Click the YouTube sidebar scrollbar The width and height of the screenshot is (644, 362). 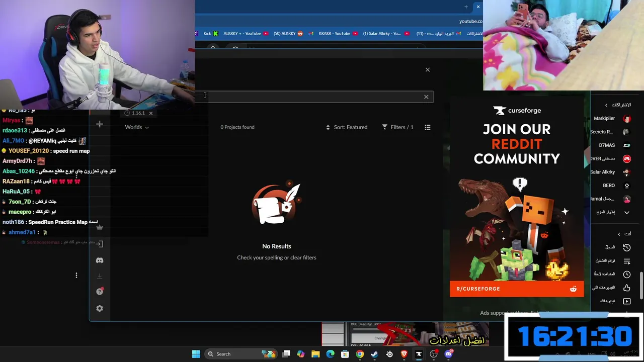point(641,286)
